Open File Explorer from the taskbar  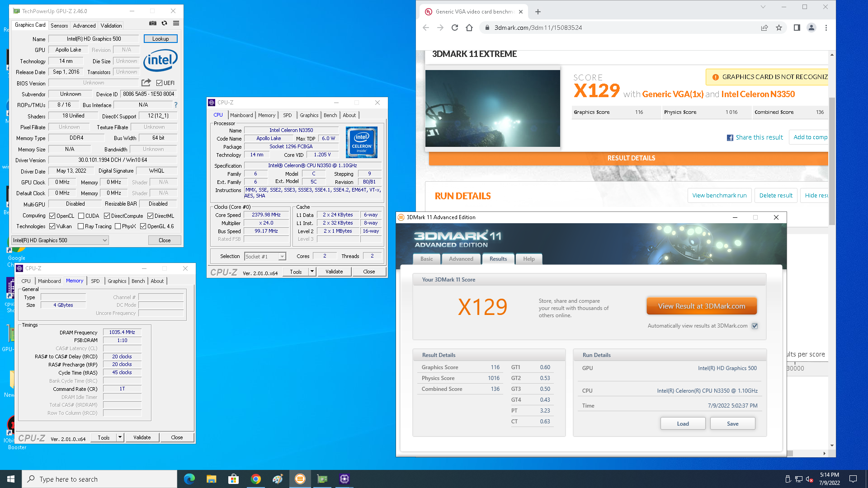(212, 479)
